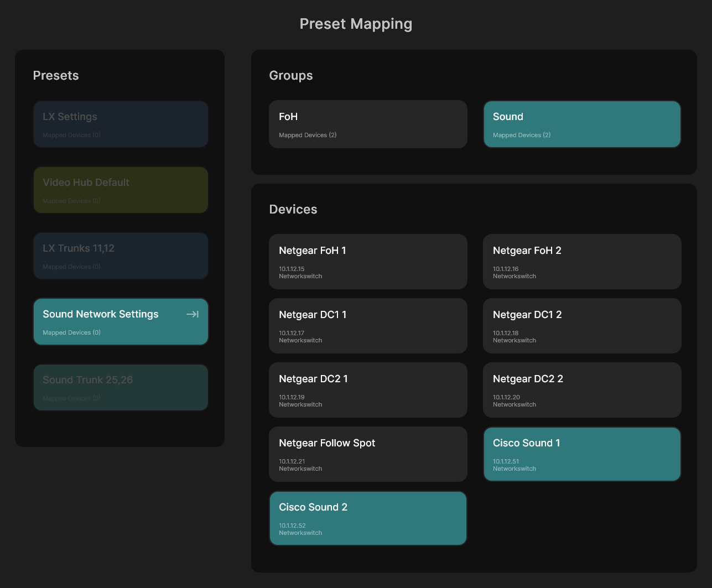Toggle selection of Cisco Sound 1 device
712x588 pixels.
(581, 454)
